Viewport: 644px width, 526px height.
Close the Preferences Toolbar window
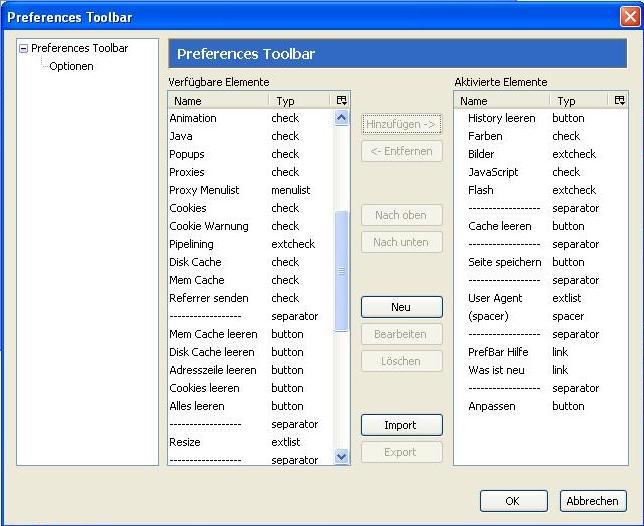628,17
